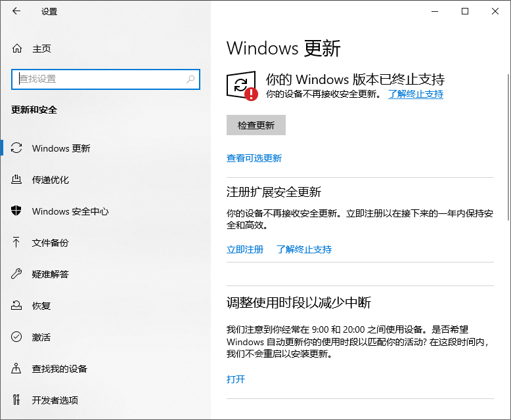This screenshot has height=420, width=511.
Task: Click the 传递优化 delivery icon
Action: (16, 179)
